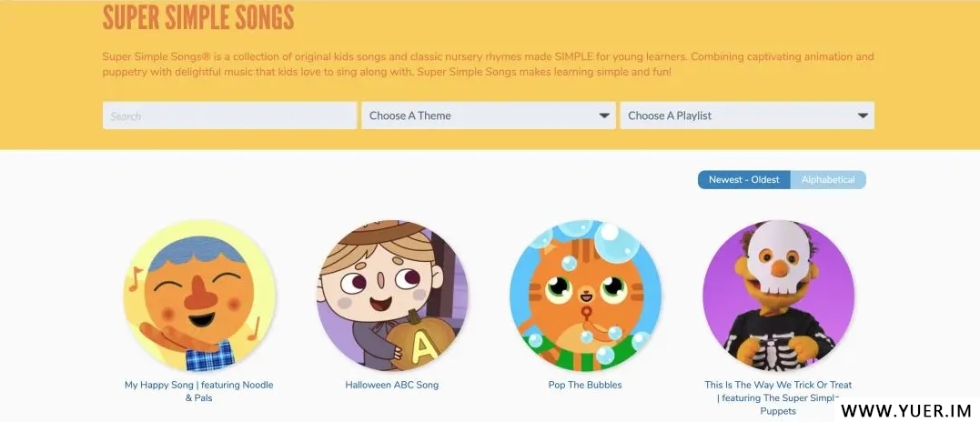The width and height of the screenshot is (980, 422).
Task: Focus the Search input field
Action: [230, 116]
